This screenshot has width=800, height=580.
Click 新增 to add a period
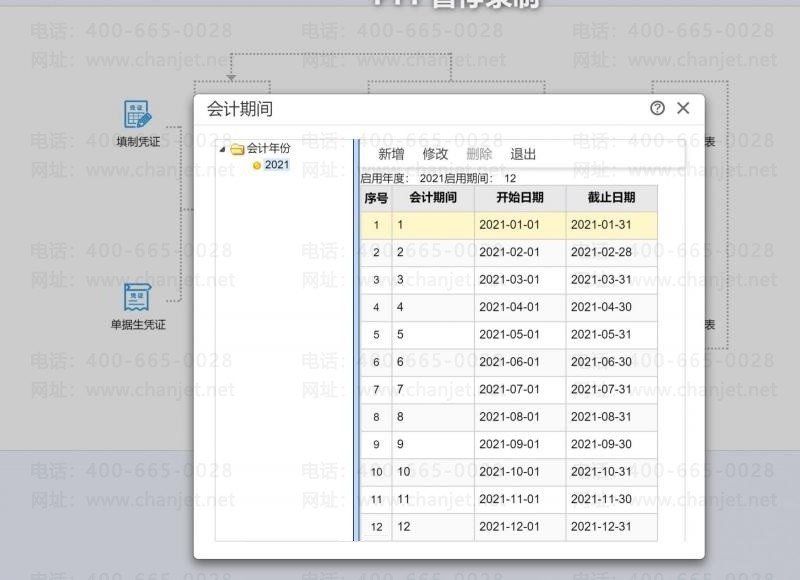click(391, 154)
